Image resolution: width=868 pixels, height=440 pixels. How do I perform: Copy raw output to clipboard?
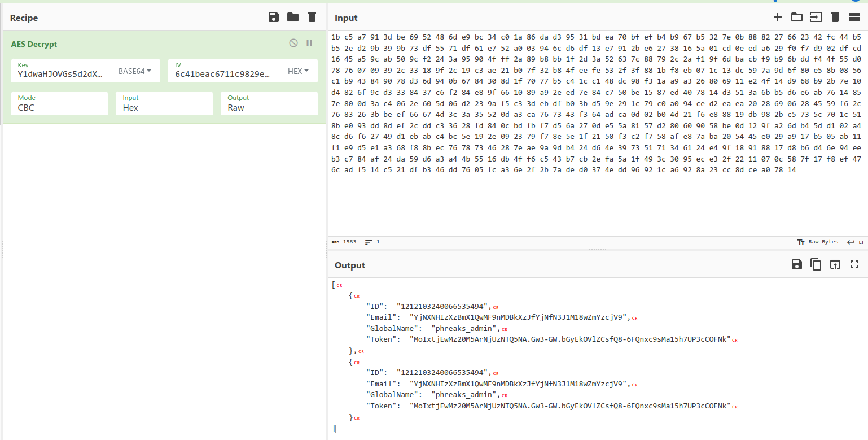(x=816, y=264)
